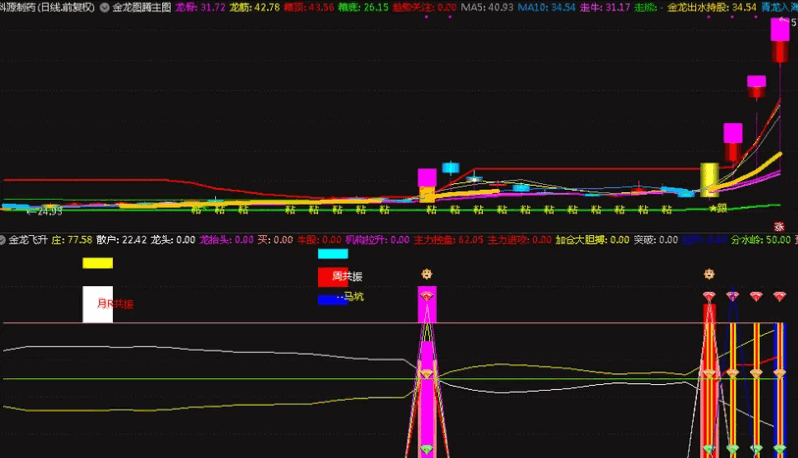The image size is (798, 458).
Task: Click the left smiley face signal icon
Action: click(426, 274)
